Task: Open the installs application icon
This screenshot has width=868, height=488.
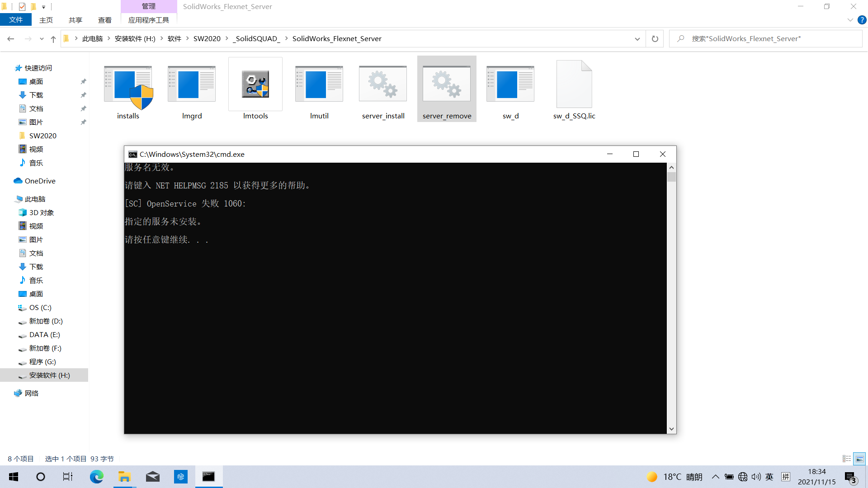Action: coord(128,89)
